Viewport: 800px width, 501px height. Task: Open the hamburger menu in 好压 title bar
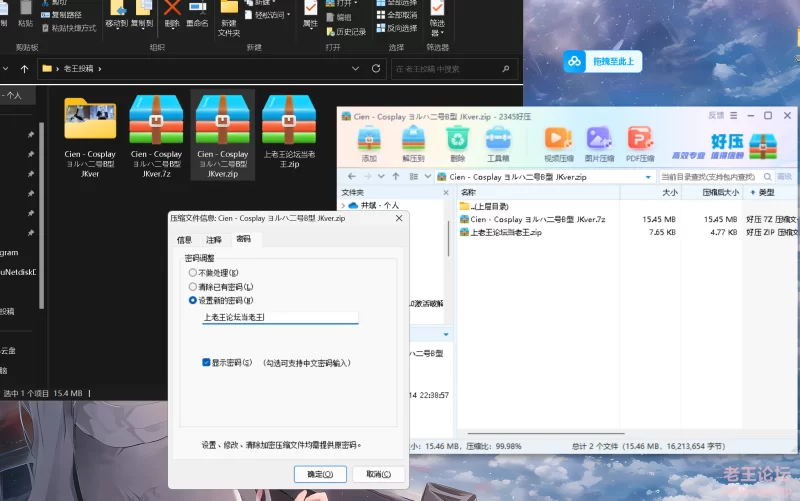coord(733,116)
